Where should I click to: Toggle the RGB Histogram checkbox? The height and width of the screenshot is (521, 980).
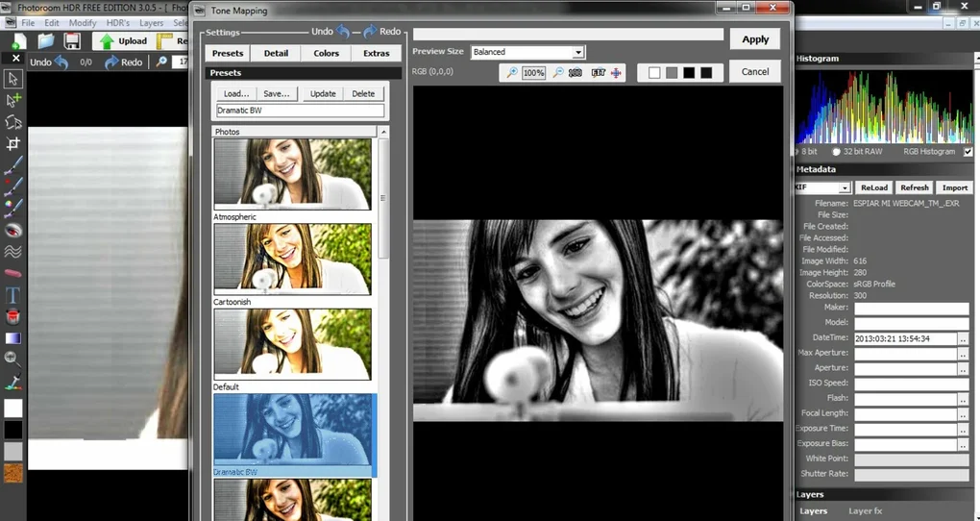coord(968,152)
